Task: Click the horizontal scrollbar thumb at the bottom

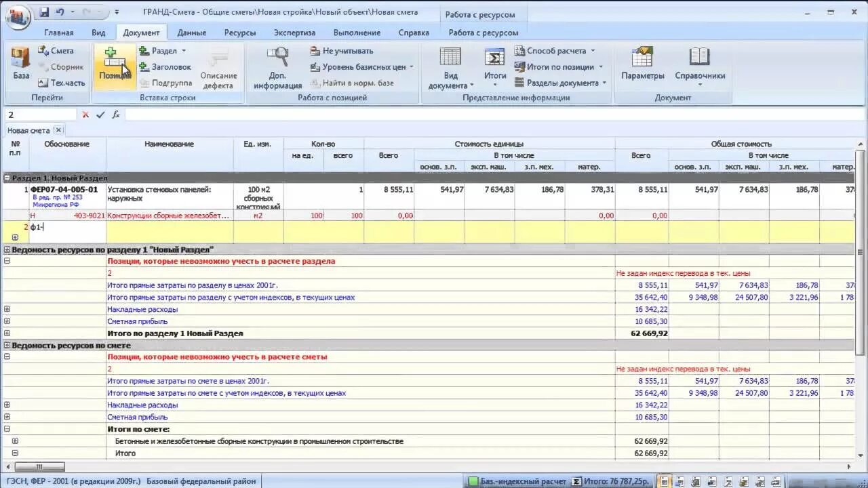Action: 40,467
